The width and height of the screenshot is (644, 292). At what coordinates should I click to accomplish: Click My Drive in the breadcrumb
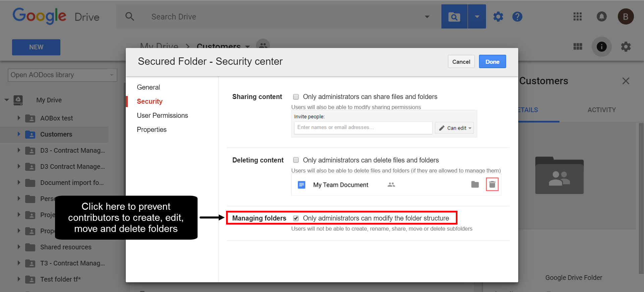point(159,46)
